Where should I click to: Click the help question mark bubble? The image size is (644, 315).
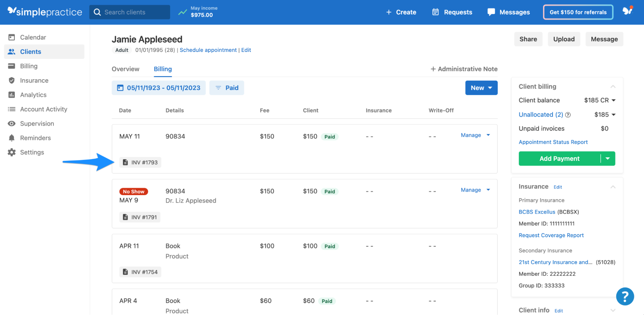click(x=625, y=296)
